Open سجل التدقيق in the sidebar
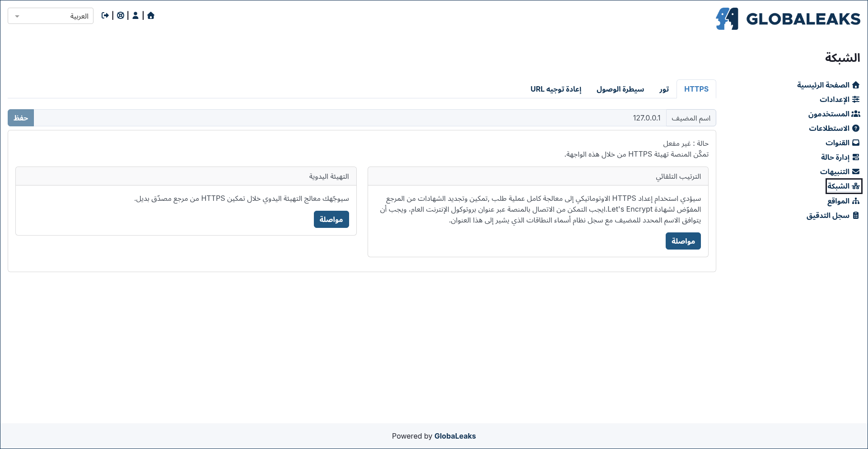Image resolution: width=868 pixels, height=449 pixels. click(833, 215)
